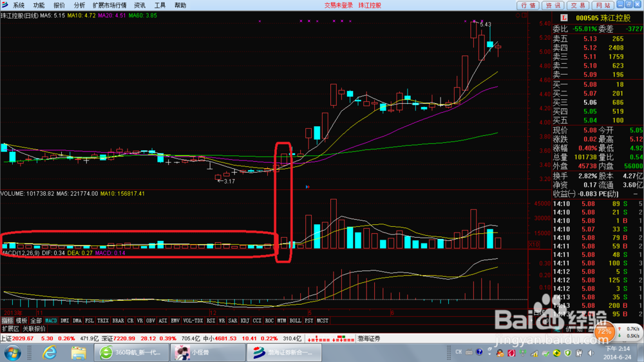644x362 pixels.
Task: Open the 工具 menu
Action: [x=160, y=5]
